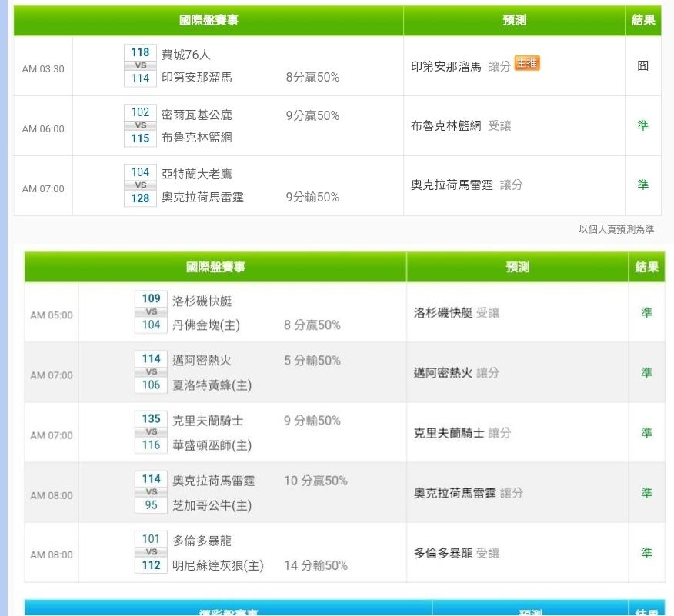Click prediction 洛杉磯快艇 受讓

456,313
